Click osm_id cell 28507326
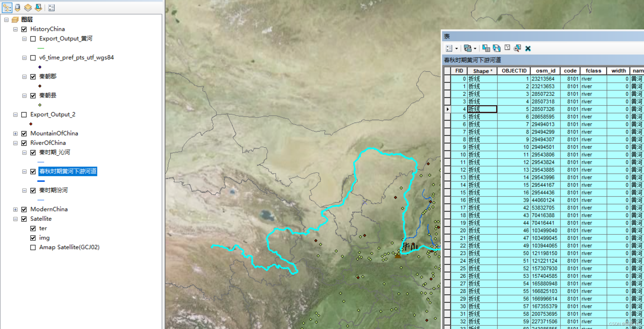This screenshot has height=329, width=644. tap(545, 109)
